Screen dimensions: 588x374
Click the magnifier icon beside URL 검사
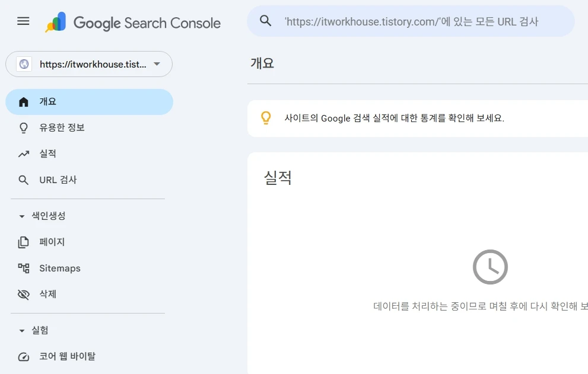(x=23, y=180)
